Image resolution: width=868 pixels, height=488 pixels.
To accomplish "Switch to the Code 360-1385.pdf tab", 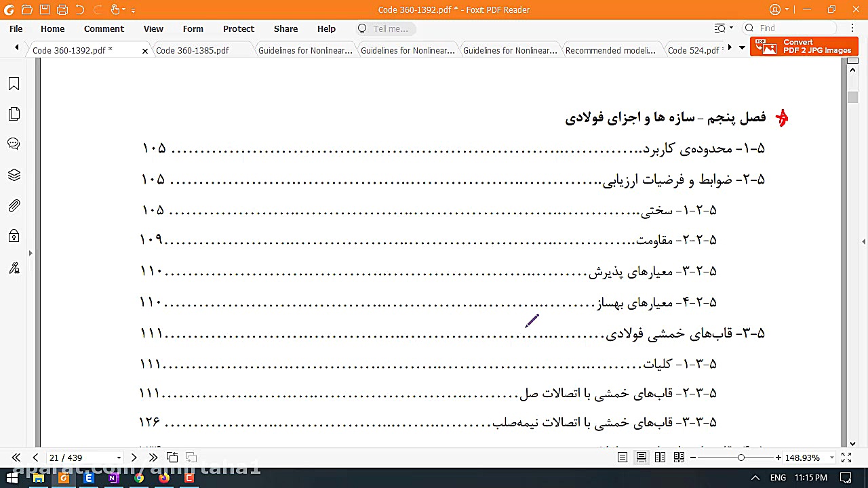I will tap(191, 49).
